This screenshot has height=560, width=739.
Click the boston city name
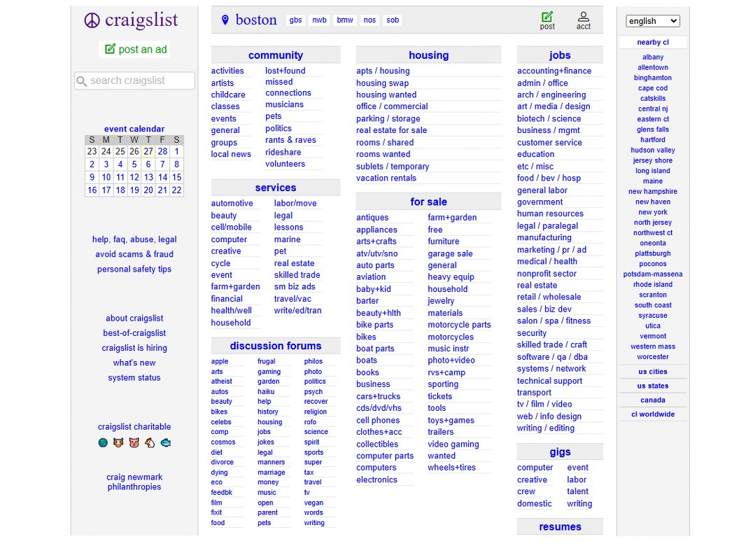(256, 20)
